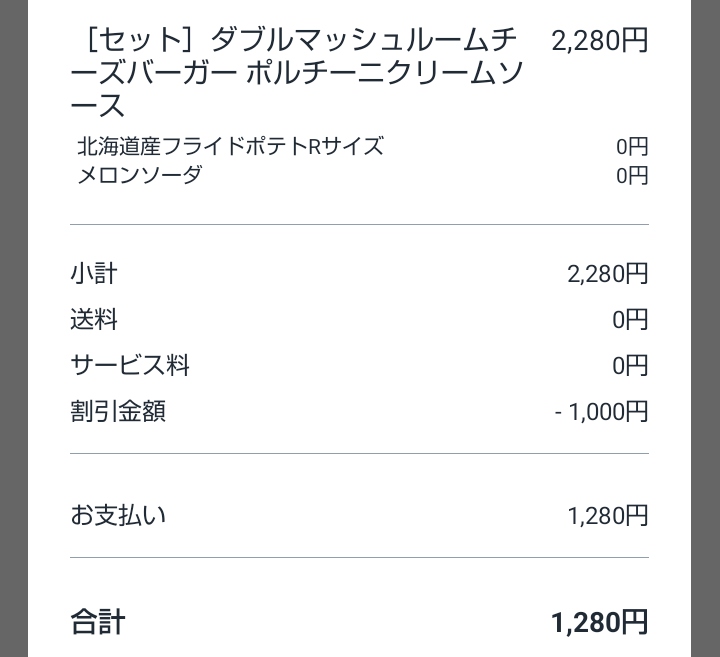Screen dimensions: 720x657
Task: Select the 北海道産フライドポテトRサイズ line
Action: pyautogui.click(x=230, y=146)
